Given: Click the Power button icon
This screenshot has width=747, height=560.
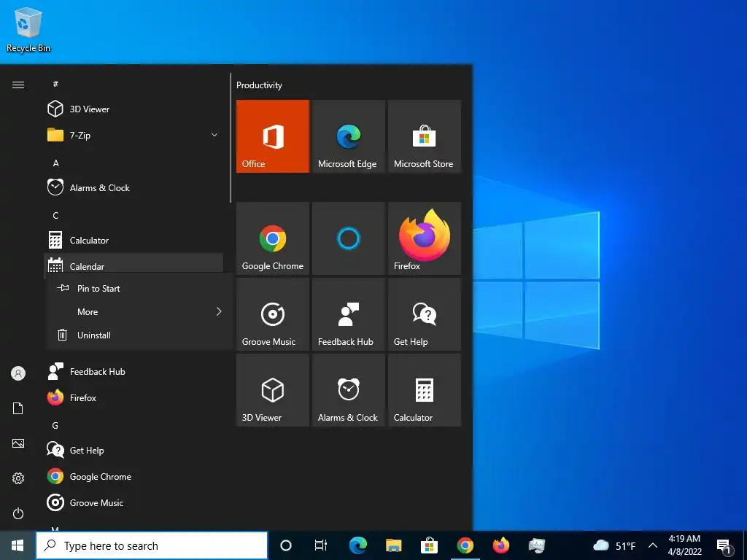Looking at the screenshot, I should [x=18, y=513].
